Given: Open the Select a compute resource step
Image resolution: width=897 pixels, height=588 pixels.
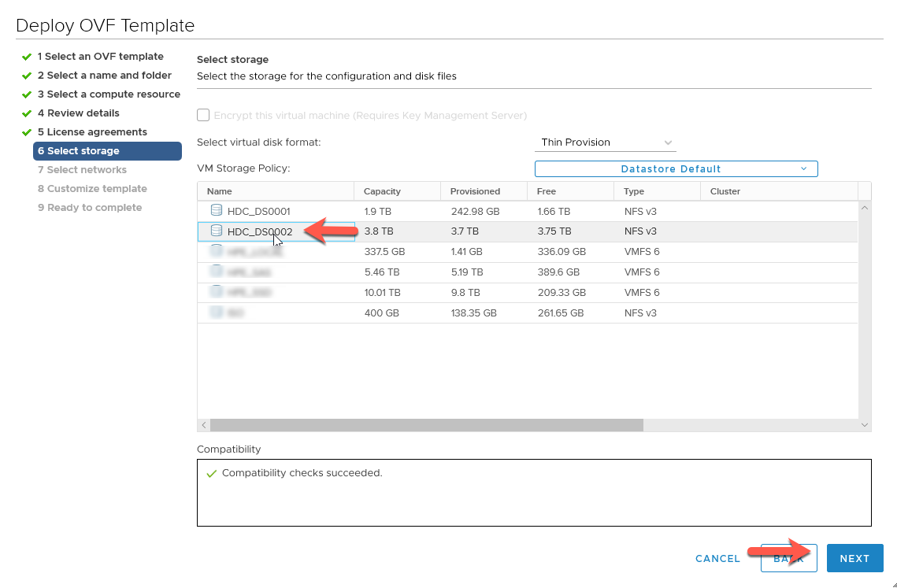Looking at the screenshot, I should (x=109, y=94).
